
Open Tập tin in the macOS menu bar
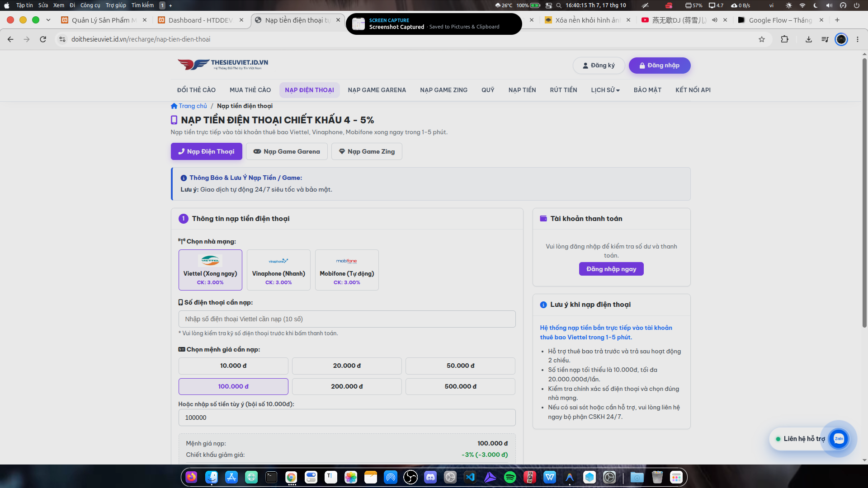pos(24,5)
